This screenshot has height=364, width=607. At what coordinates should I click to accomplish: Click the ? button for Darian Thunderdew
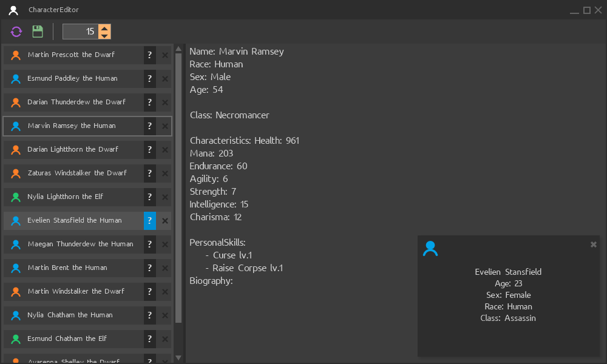point(149,102)
